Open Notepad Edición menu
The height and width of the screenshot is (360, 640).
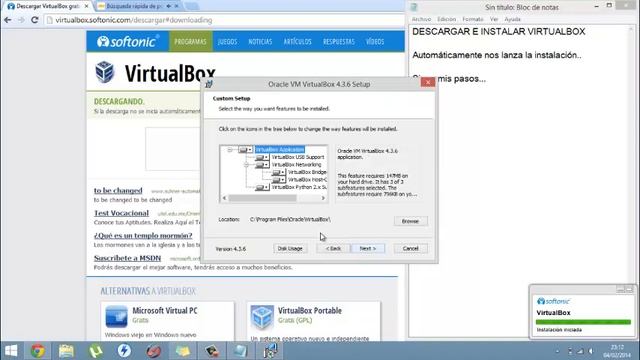click(447, 19)
